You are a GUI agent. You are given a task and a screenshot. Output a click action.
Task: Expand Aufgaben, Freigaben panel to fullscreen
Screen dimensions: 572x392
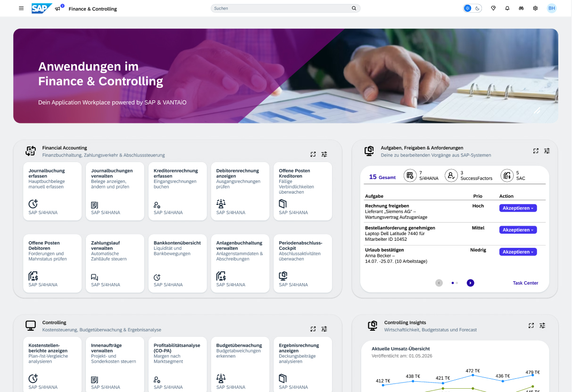point(536,151)
